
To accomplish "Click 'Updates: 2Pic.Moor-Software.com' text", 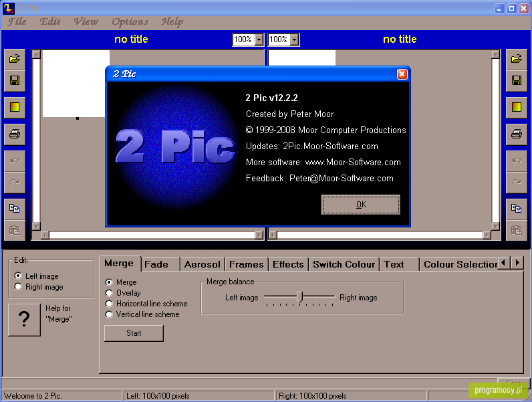I will coord(312,146).
